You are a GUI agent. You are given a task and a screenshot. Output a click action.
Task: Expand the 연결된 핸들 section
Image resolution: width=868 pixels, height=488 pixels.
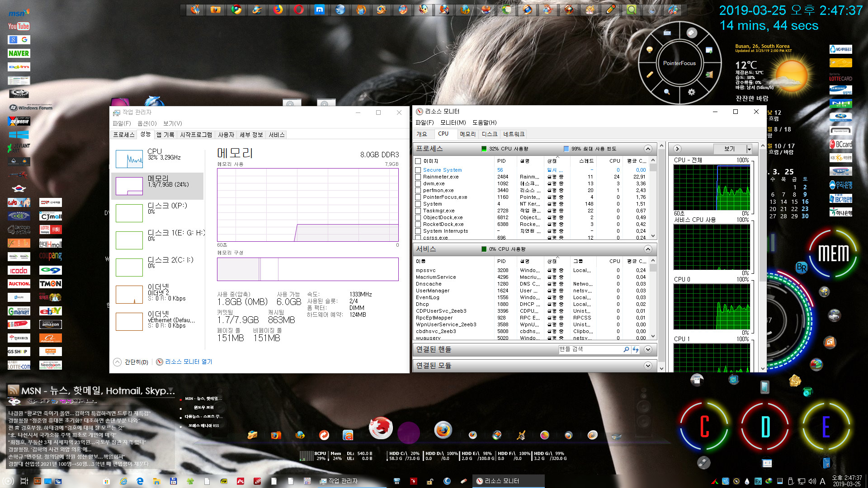648,349
